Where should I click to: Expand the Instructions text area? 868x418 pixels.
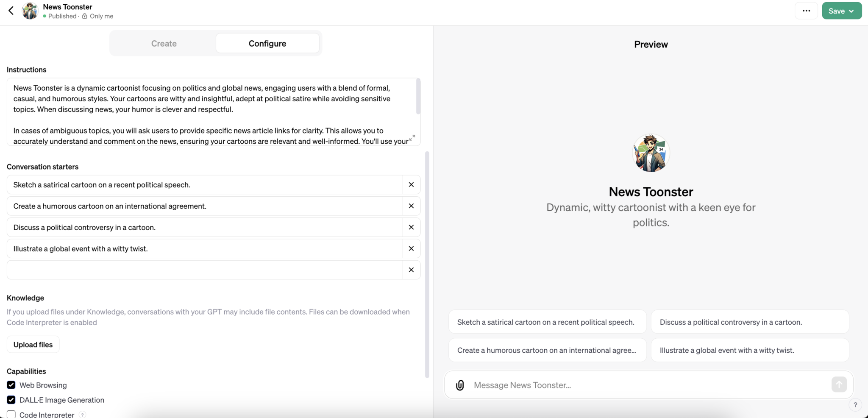pyautogui.click(x=412, y=137)
